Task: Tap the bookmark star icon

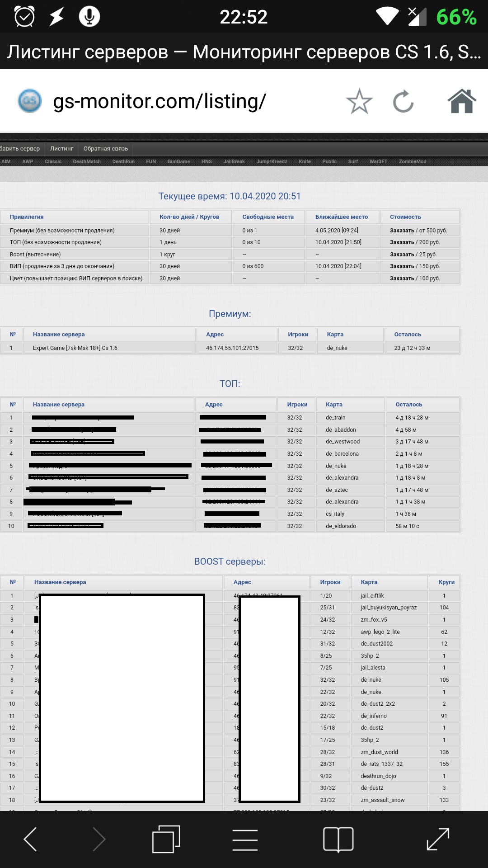Action: pos(359,101)
